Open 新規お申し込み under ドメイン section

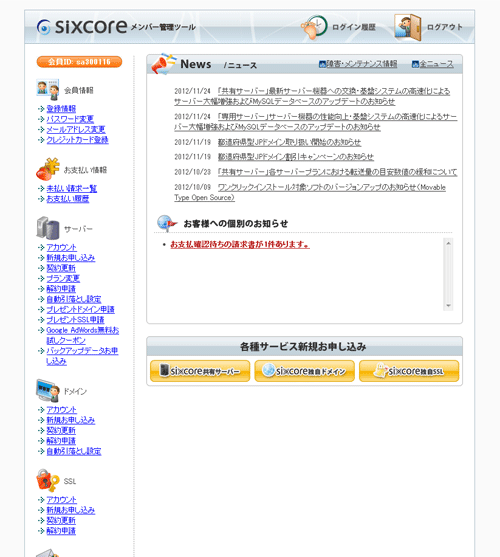[71, 420]
